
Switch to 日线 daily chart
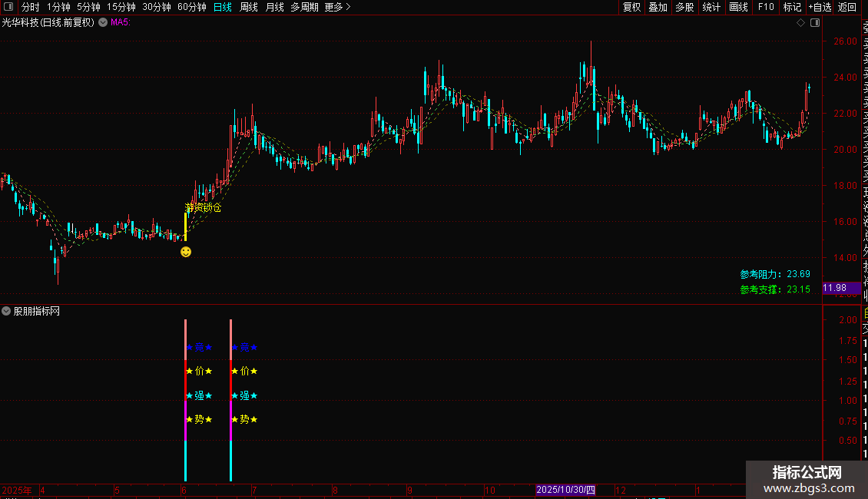[223, 7]
